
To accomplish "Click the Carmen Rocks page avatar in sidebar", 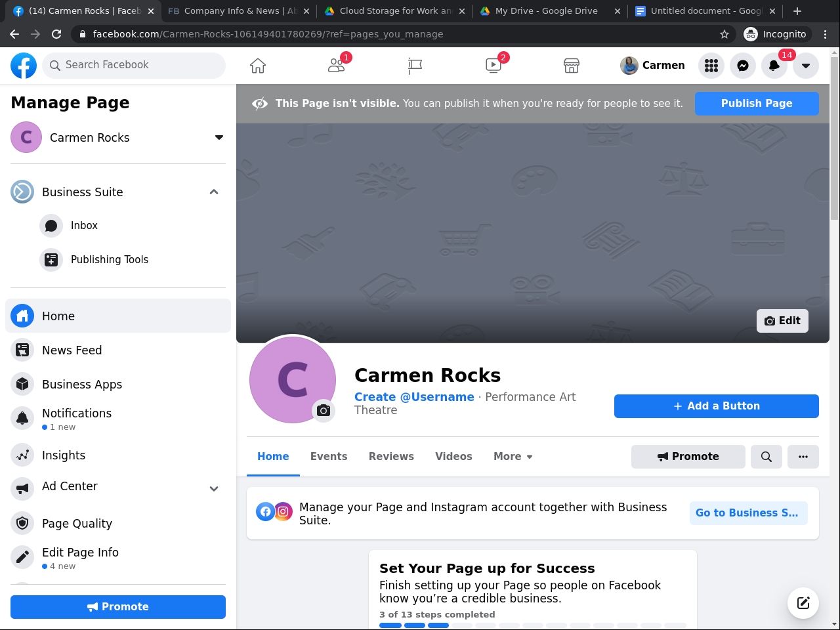I will point(26,137).
